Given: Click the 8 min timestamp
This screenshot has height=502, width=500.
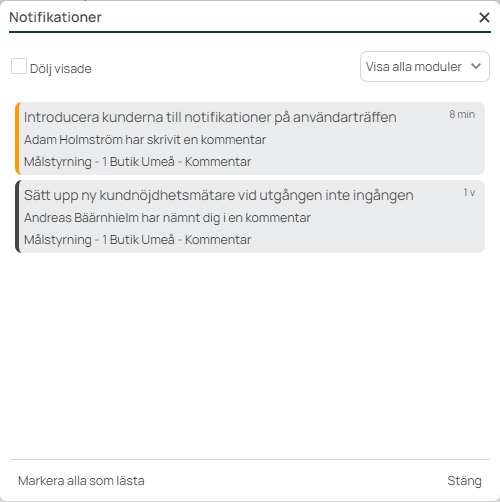Looking at the screenshot, I should coord(462,114).
